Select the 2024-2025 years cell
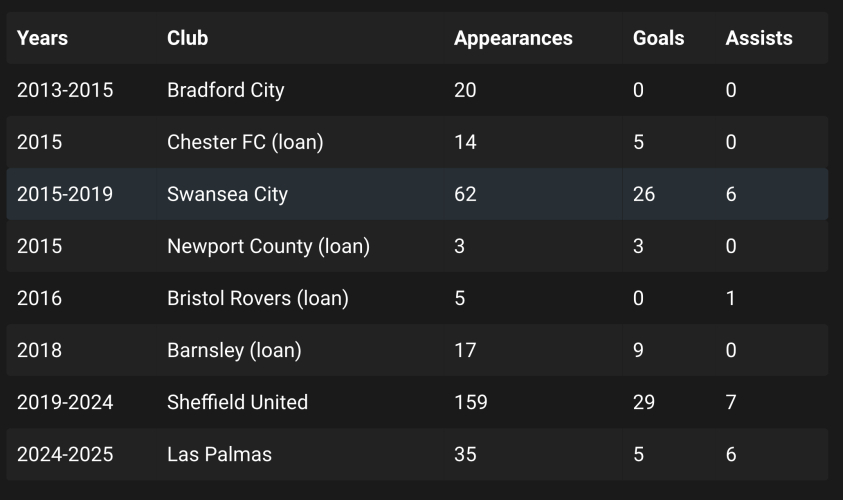Screen dimensions: 843x500 pos(65,454)
